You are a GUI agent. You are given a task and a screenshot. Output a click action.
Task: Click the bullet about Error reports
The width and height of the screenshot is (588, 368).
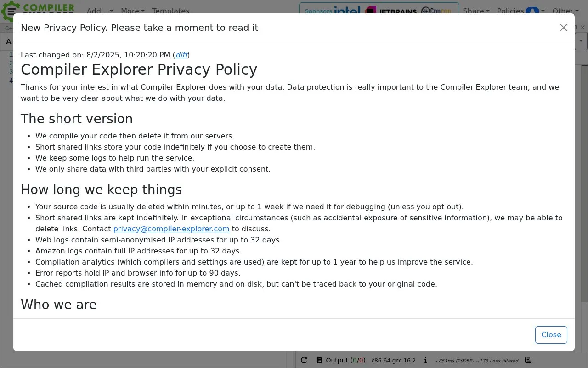click(138, 273)
